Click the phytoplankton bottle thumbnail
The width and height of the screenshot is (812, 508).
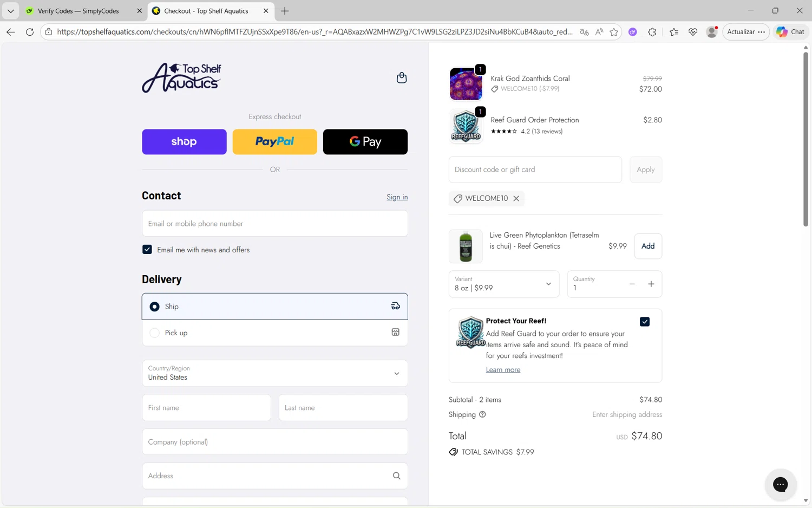(x=466, y=246)
